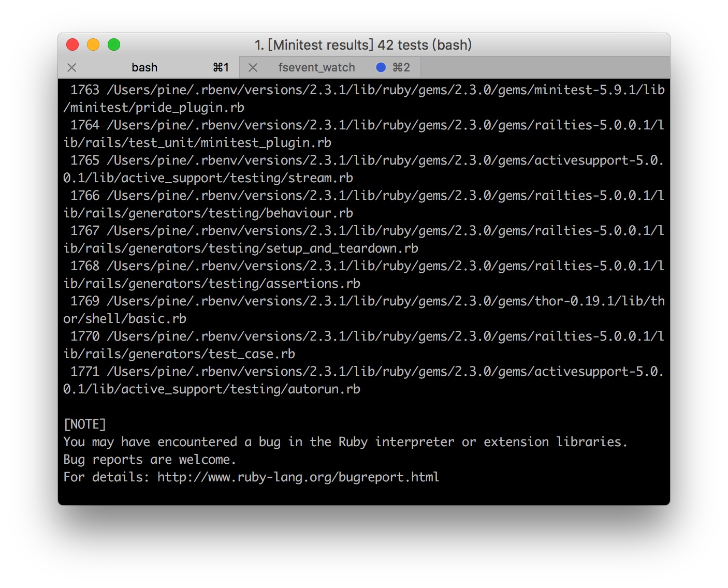Close the bash tab with its X icon

[72, 67]
